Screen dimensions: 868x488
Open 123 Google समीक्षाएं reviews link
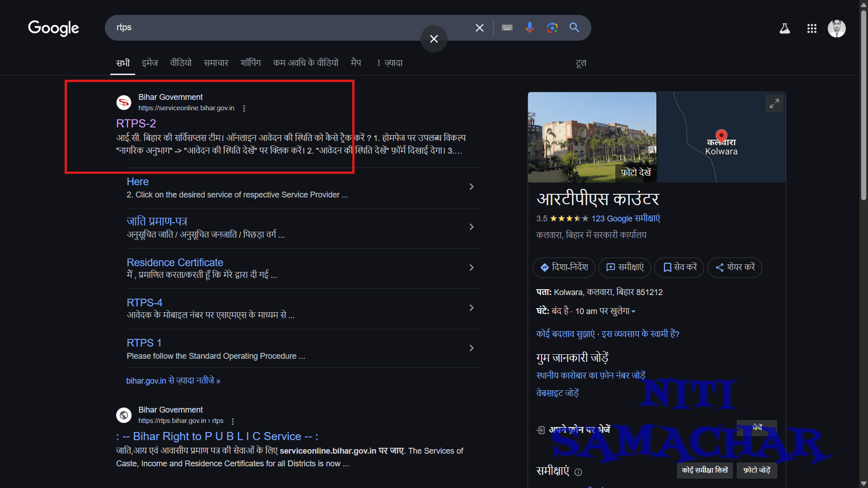coord(626,219)
